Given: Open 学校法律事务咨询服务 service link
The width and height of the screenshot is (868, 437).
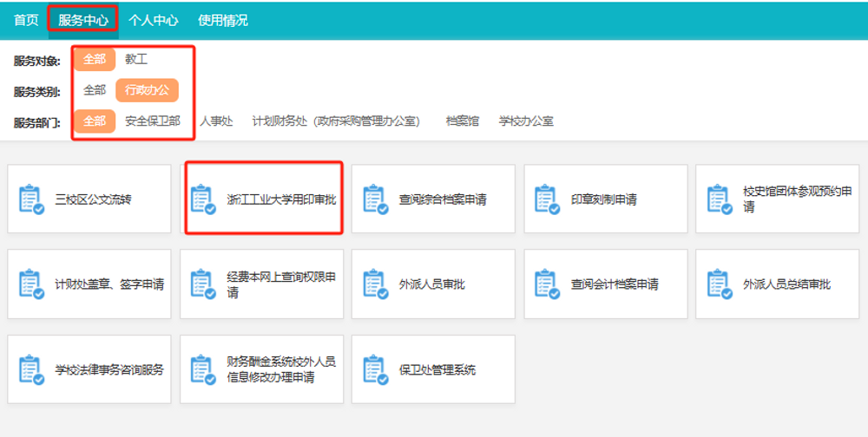Looking at the screenshot, I should tap(108, 369).
